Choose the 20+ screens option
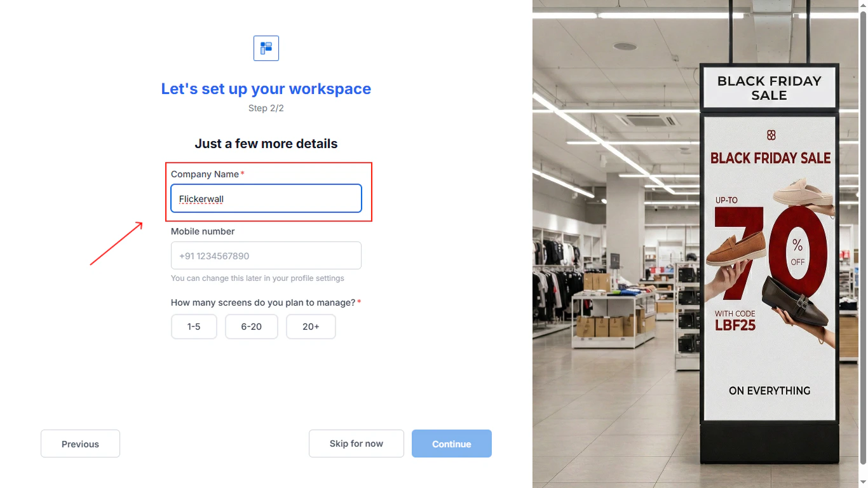The height and width of the screenshot is (488, 868). pyautogui.click(x=311, y=327)
